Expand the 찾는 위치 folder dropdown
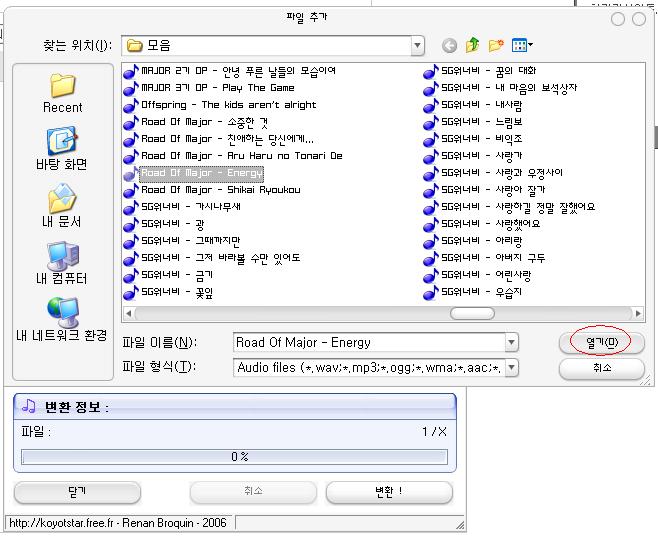The image size is (658, 539). [x=417, y=45]
